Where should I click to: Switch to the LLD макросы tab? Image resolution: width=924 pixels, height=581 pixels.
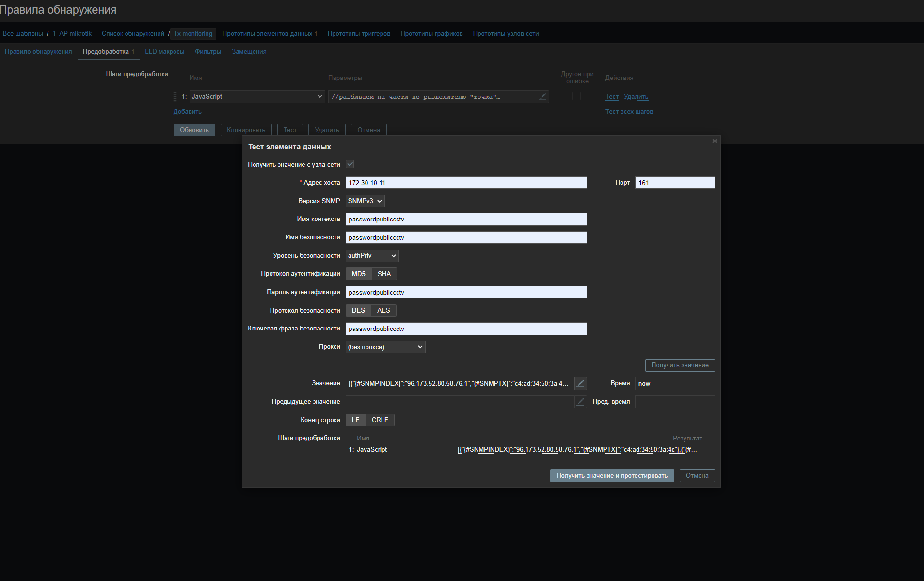point(164,52)
